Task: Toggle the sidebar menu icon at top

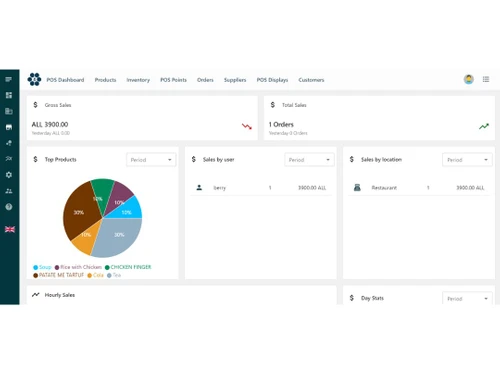Action: (9, 79)
